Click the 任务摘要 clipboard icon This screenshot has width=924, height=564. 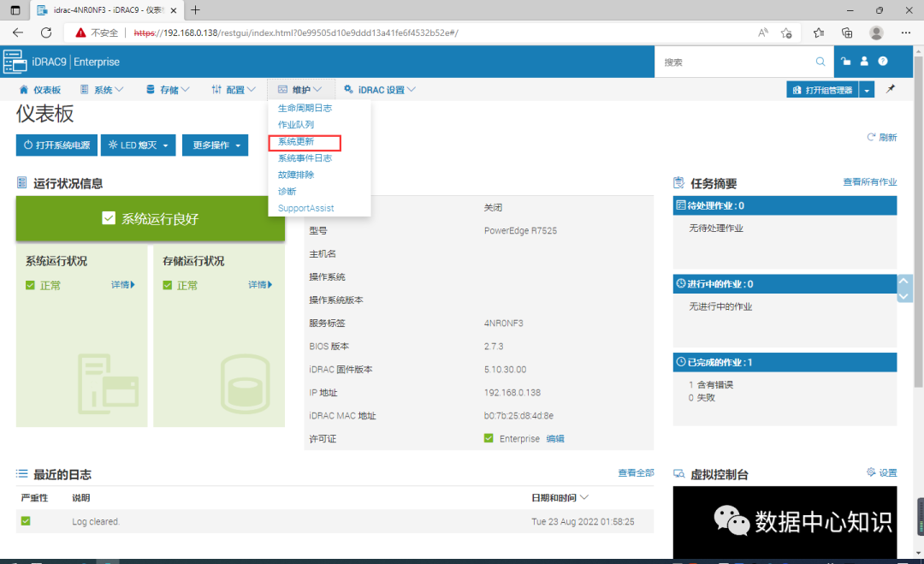point(678,182)
